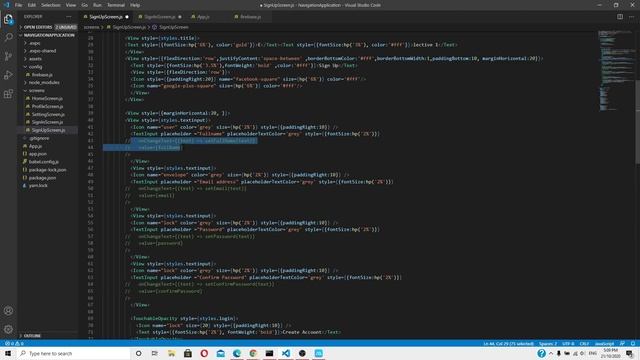Open Microsoft Store from taskbar

(x=188, y=353)
